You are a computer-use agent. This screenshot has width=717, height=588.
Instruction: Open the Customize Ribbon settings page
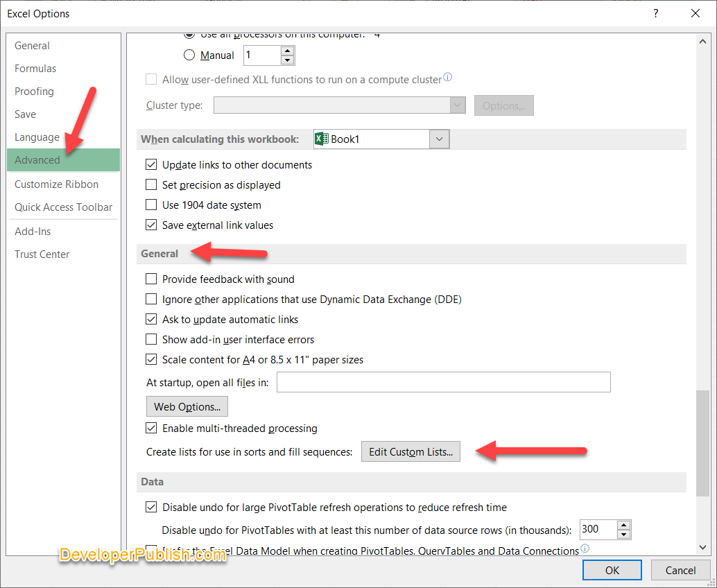point(56,184)
